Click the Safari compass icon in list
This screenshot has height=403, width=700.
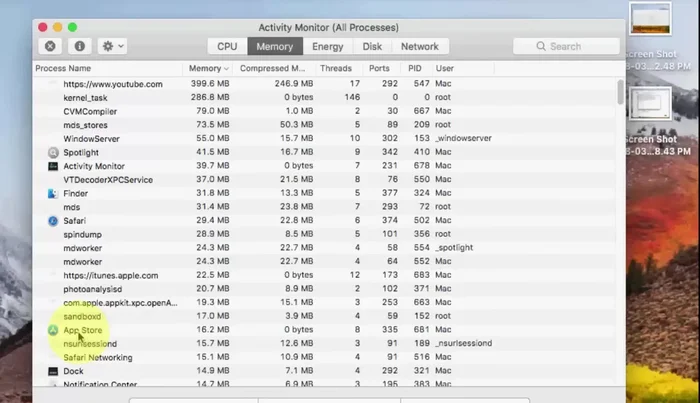[x=53, y=220]
